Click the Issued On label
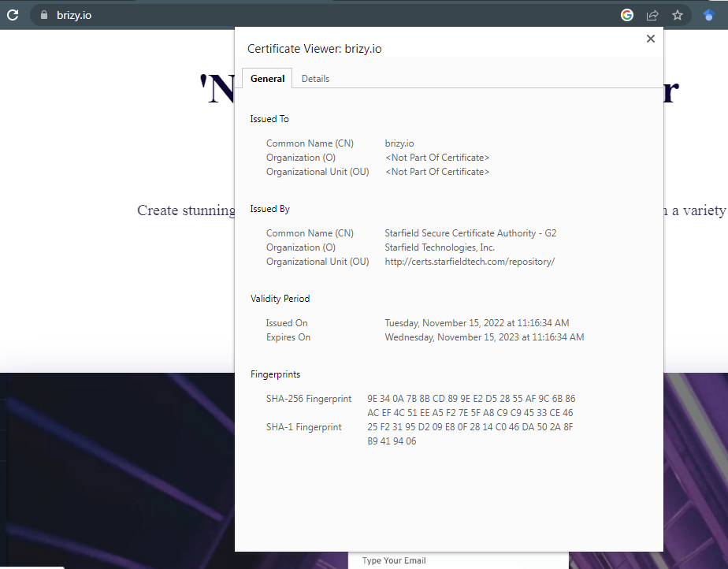 (x=287, y=323)
